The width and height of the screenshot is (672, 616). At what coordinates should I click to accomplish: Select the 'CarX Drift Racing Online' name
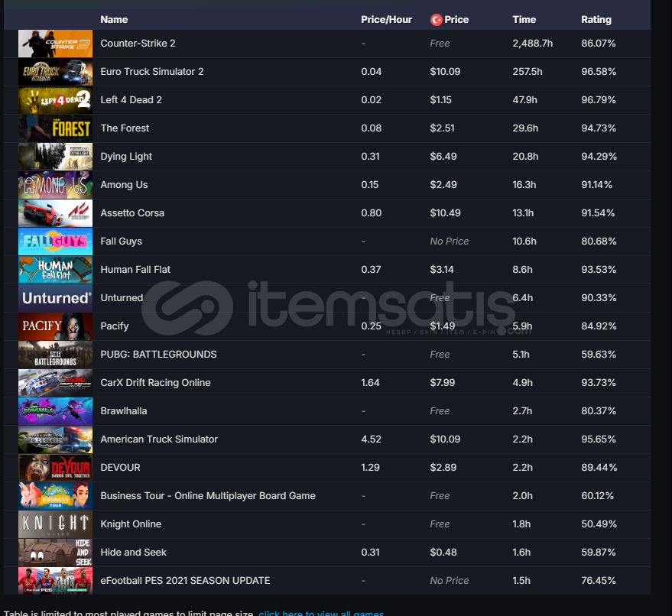point(155,383)
